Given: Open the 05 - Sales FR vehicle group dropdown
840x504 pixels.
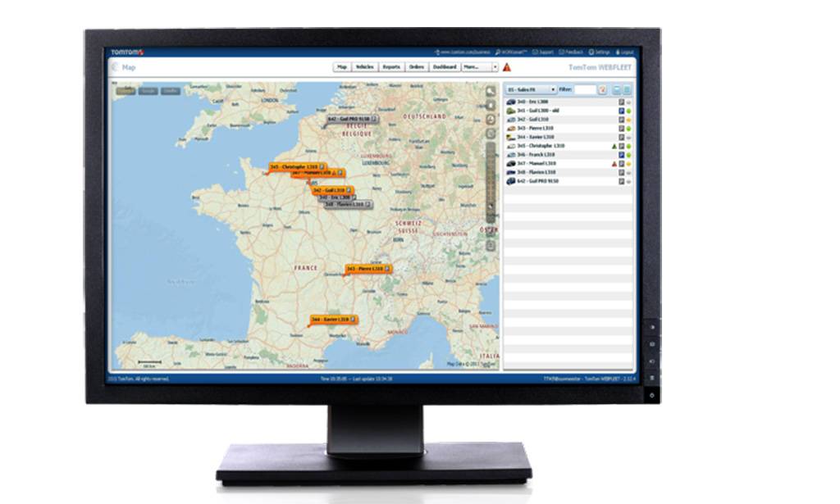Looking at the screenshot, I should (x=531, y=89).
